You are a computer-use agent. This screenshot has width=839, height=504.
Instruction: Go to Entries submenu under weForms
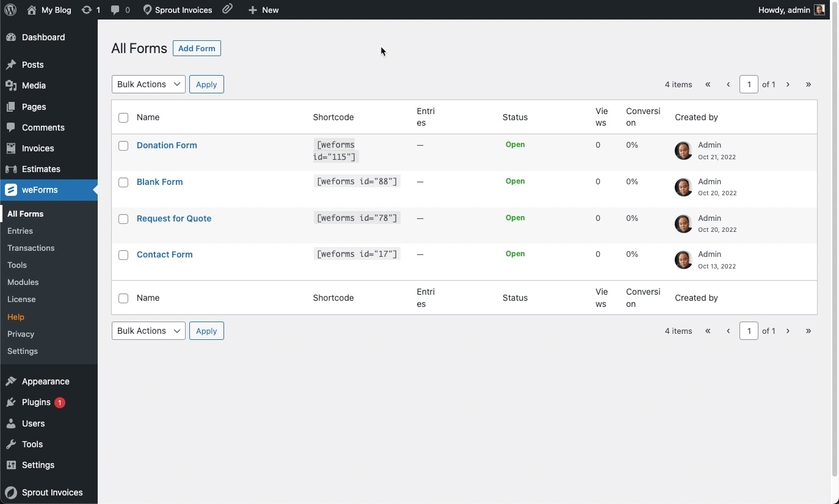tap(20, 231)
